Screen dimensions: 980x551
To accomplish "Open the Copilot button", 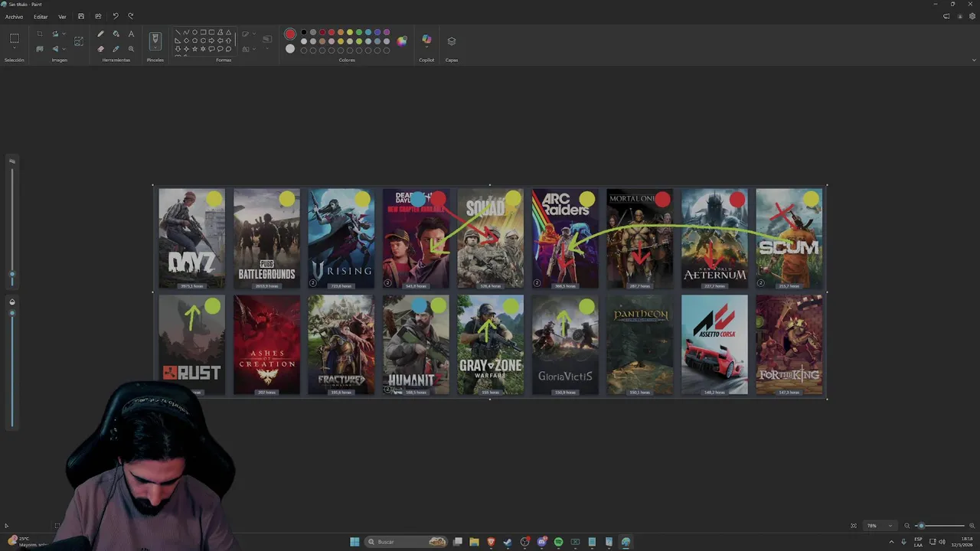I will point(426,39).
